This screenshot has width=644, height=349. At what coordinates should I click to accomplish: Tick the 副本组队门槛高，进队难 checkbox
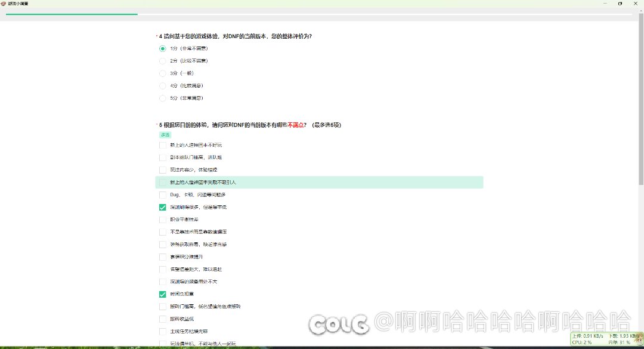163,157
